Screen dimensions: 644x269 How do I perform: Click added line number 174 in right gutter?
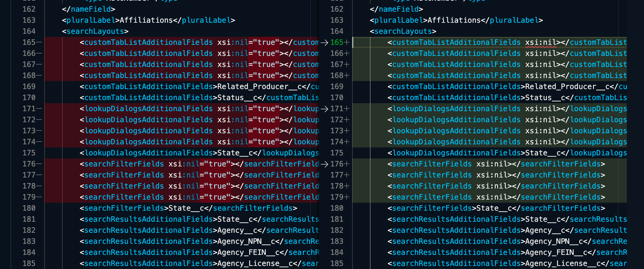tap(337, 142)
